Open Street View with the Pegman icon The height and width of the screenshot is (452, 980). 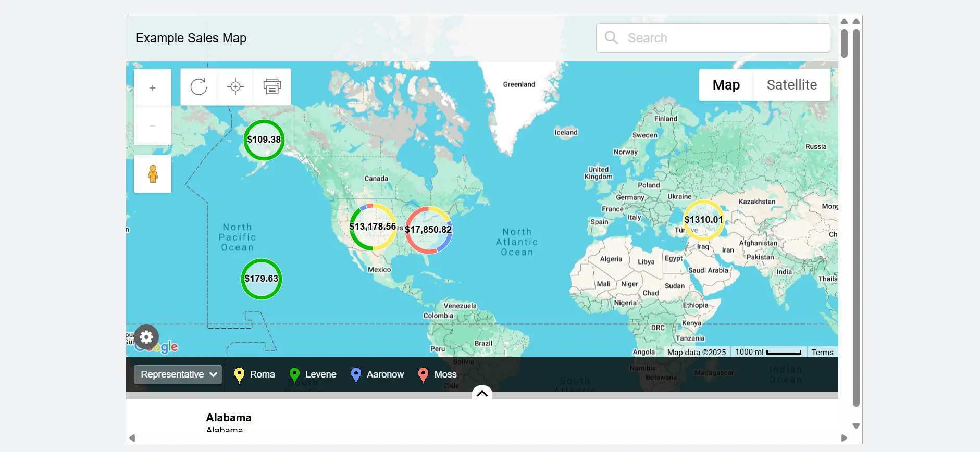point(153,174)
